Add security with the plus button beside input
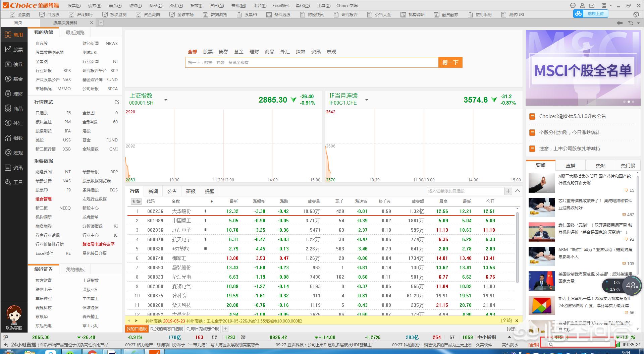Screen dimensions: 644x354 tap(508, 191)
